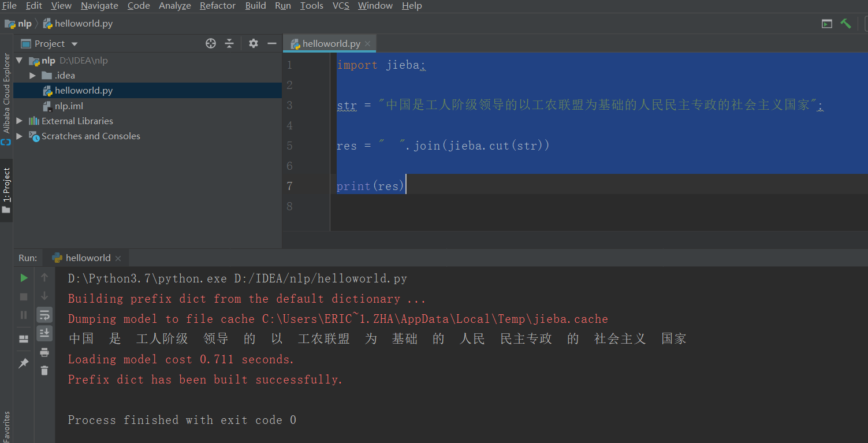Image resolution: width=868 pixels, height=443 pixels.
Task: Open the Window menu
Action: (x=375, y=6)
